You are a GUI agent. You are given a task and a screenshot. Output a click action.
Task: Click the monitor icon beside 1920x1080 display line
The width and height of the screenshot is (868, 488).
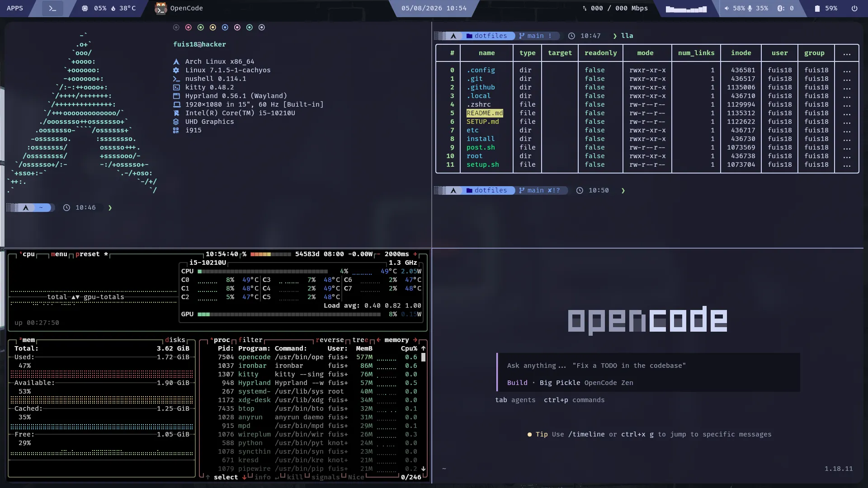pyautogui.click(x=176, y=104)
